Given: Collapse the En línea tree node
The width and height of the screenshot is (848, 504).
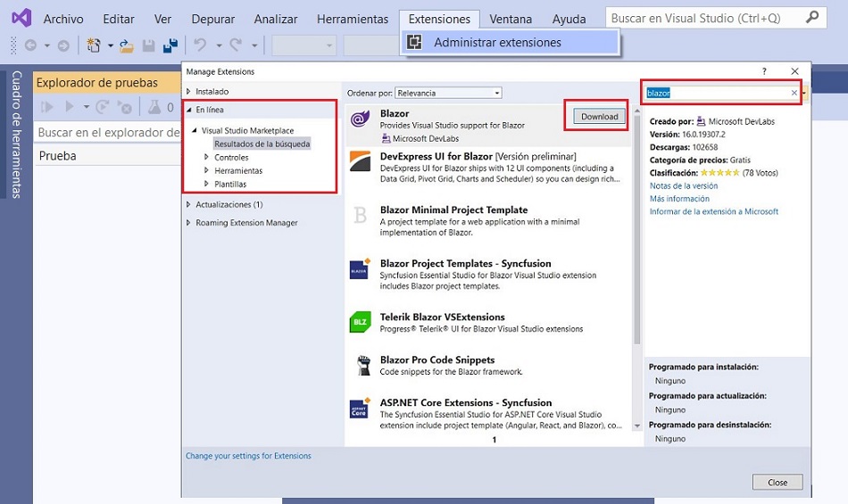Looking at the screenshot, I should pos(188,110).
